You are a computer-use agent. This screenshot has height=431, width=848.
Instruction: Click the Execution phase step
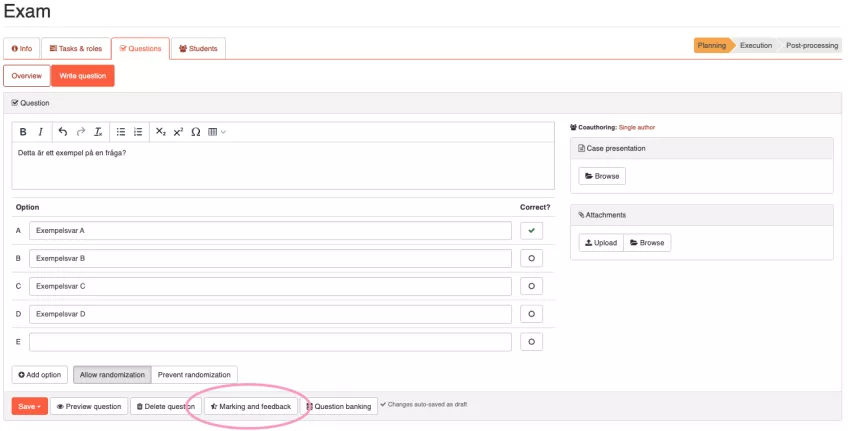(756, 45)
